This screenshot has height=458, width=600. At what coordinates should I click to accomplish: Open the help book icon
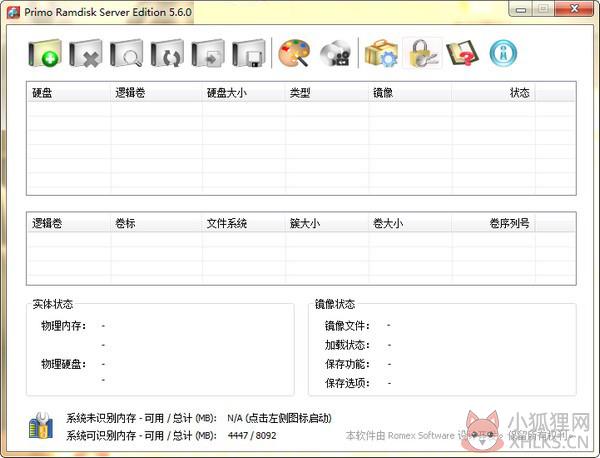pyautogui.click(x=463, y=53)
